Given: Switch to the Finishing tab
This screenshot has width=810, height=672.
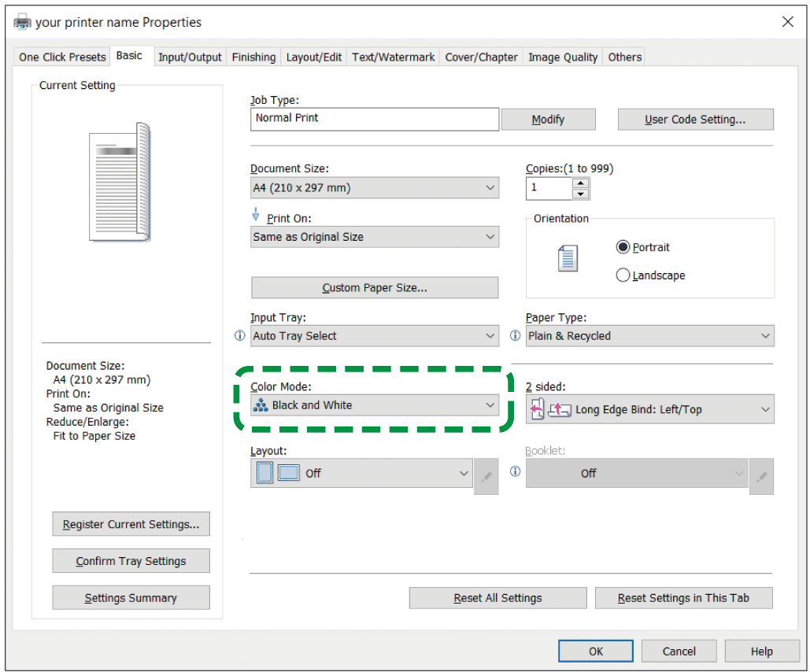Looking at the screenshot, I should pyautogui.click(x=253, y=57).
